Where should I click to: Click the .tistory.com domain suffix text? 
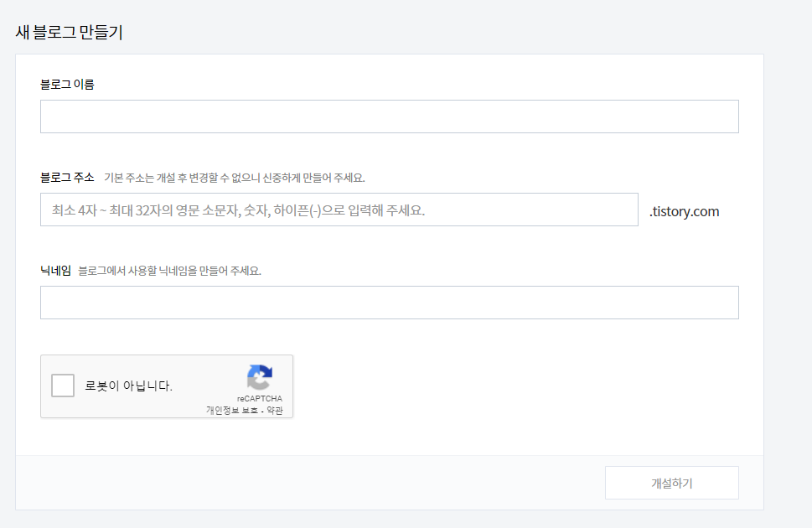point(684,211)
